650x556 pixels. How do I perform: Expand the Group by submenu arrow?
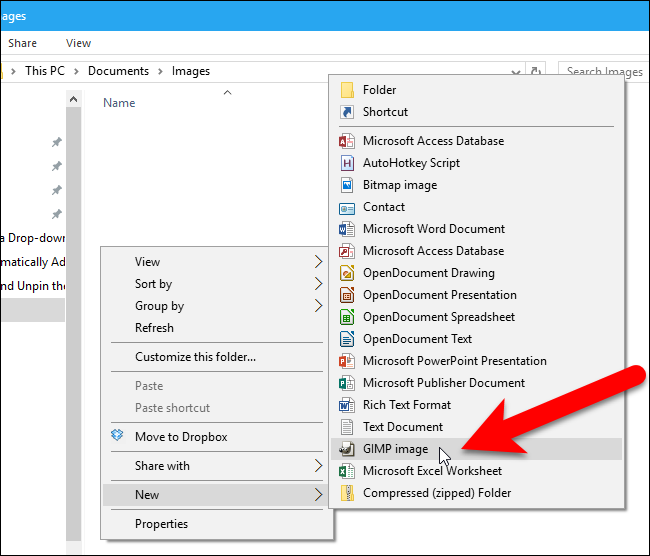tap(318, 306)
